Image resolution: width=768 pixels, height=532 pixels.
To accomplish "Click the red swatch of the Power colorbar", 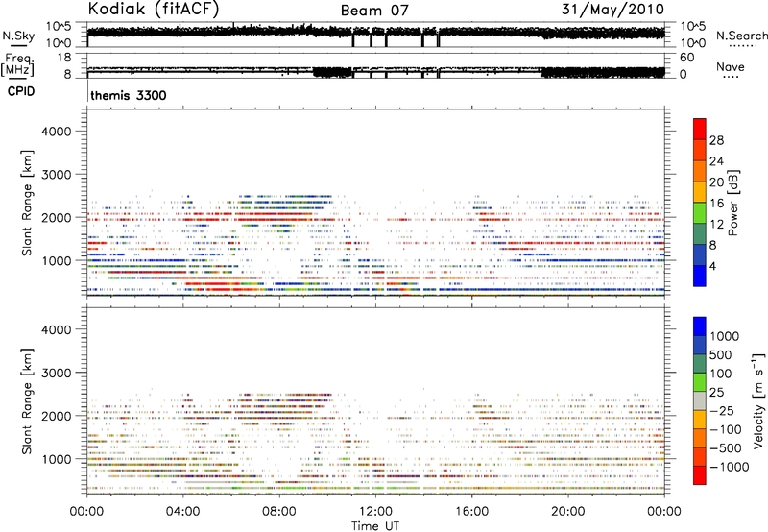I will pos(700,129).
